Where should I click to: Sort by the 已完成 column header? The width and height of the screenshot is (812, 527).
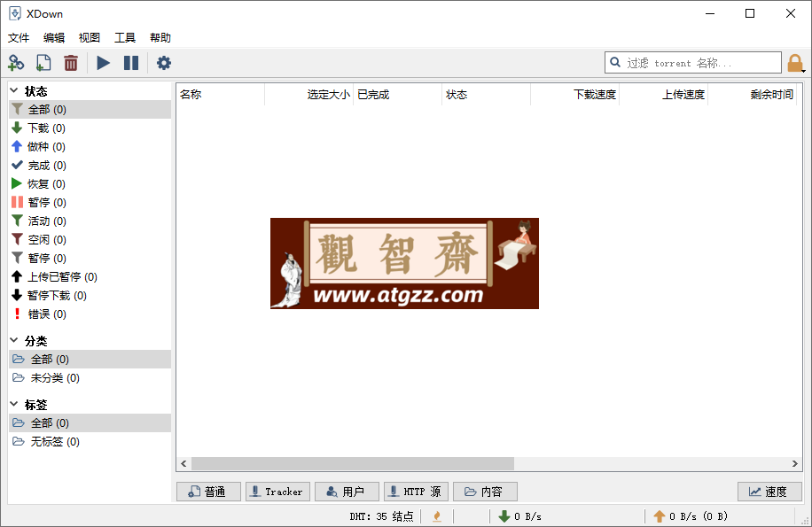397,95
